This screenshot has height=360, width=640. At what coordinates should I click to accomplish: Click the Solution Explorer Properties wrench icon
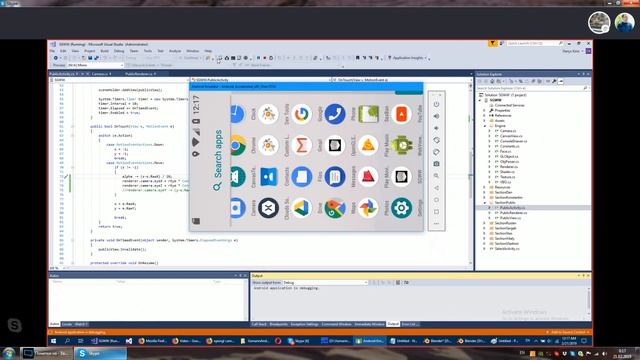click(554, 81)
